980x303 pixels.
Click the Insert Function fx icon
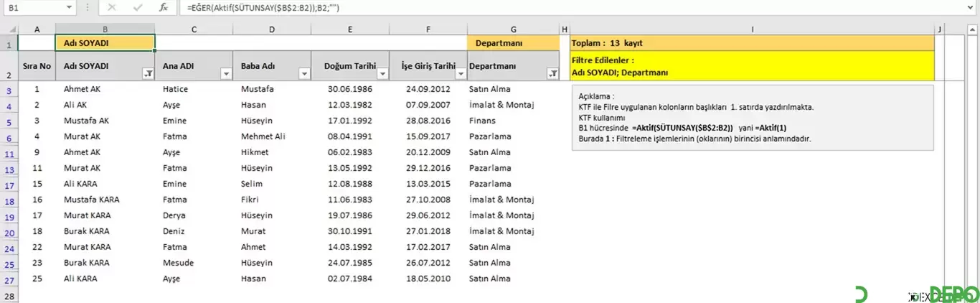coord(164,7)
